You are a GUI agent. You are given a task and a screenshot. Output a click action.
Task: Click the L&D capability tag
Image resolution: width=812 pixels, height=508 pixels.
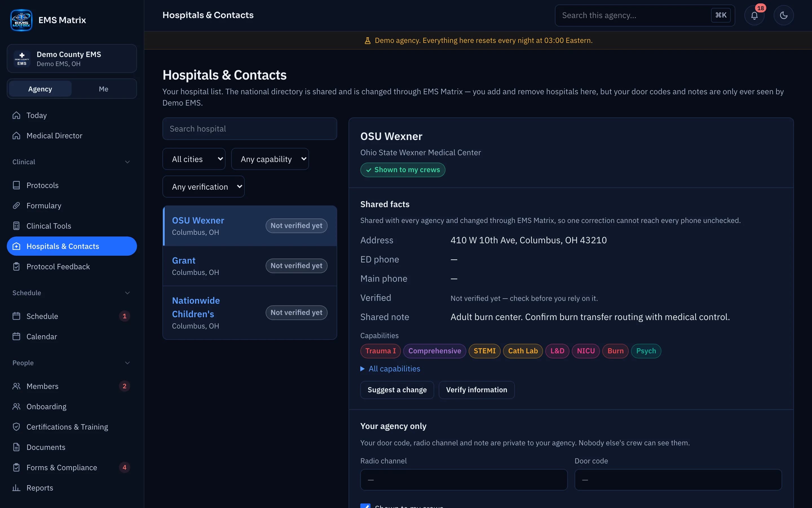557,351
